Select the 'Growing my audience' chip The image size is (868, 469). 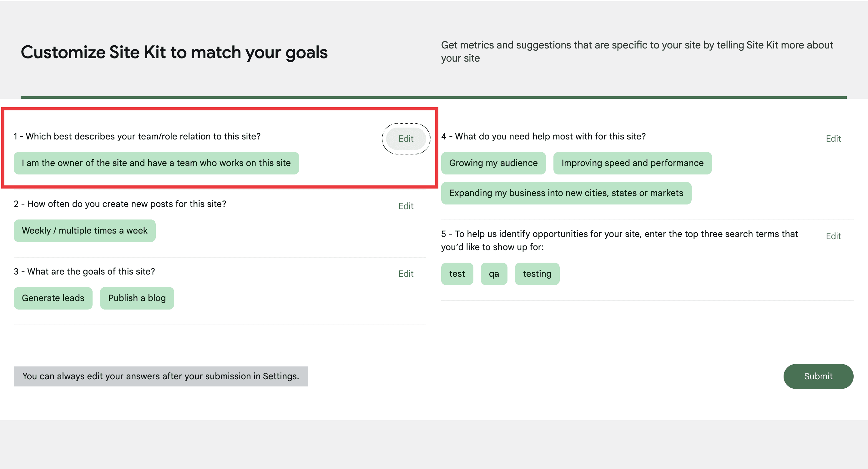point(493,163)
